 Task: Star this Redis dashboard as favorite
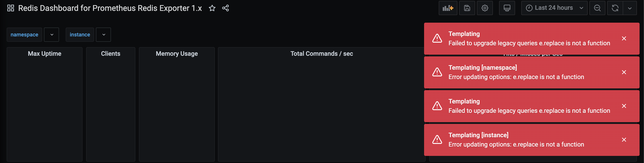coord(212,8)
